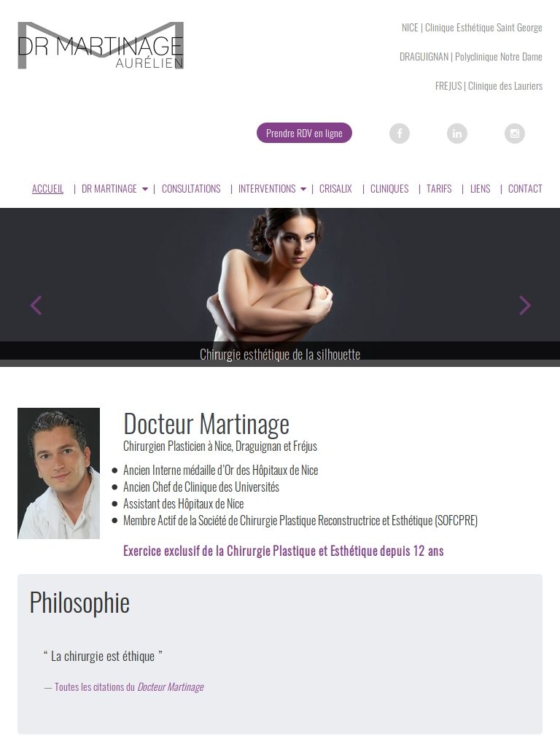This screenshot has width=560, height=747.
Task: Open the TARIFS menu item
Action: pyautogui.click(x=439, y=189)
